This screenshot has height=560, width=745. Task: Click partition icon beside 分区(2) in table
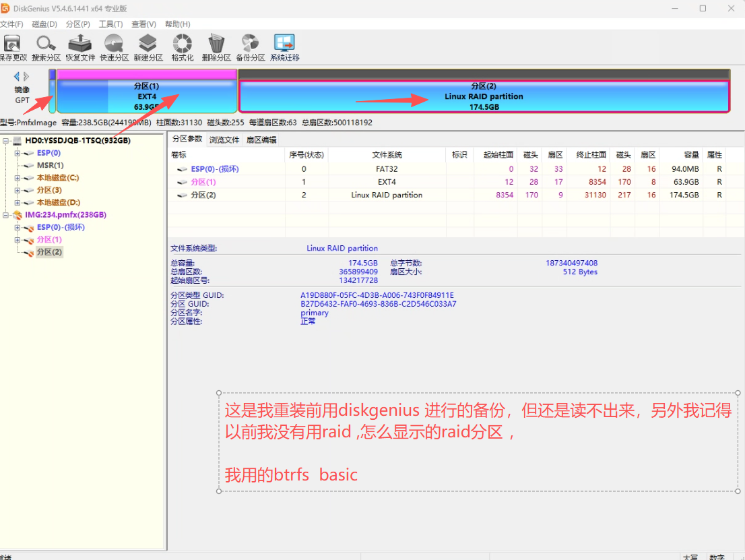click(183, 195)
